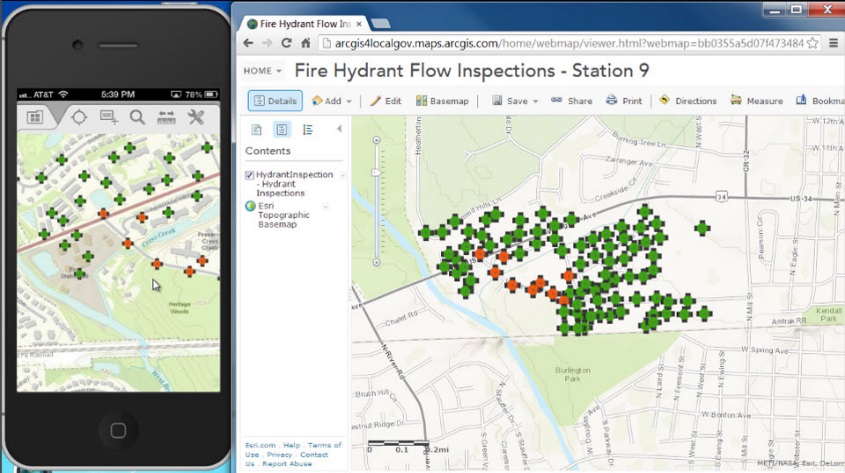Image resolution: width=845 pixels, height=473 pixels.
Task: Go to the browser home page
Action: (306, 43)
